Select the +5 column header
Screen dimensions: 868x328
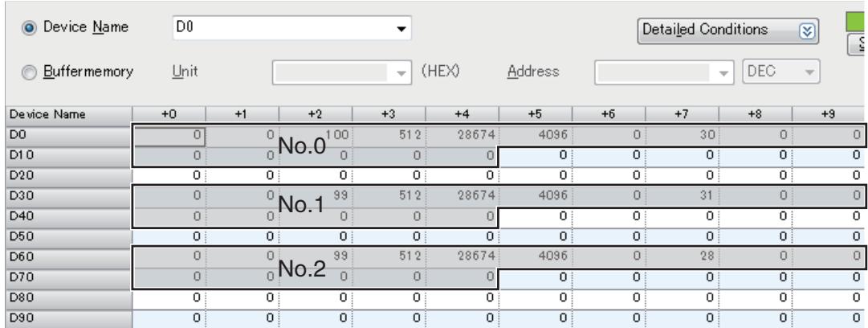click(535, 114)
